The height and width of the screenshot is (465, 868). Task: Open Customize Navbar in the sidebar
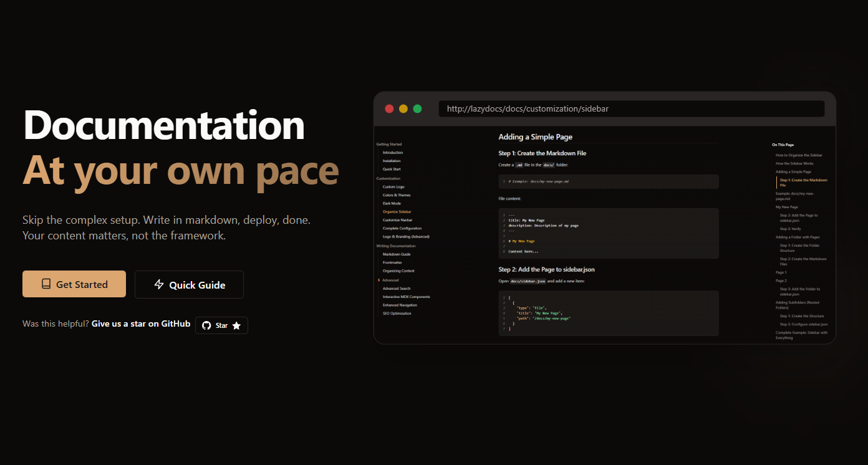pos(398,220)
